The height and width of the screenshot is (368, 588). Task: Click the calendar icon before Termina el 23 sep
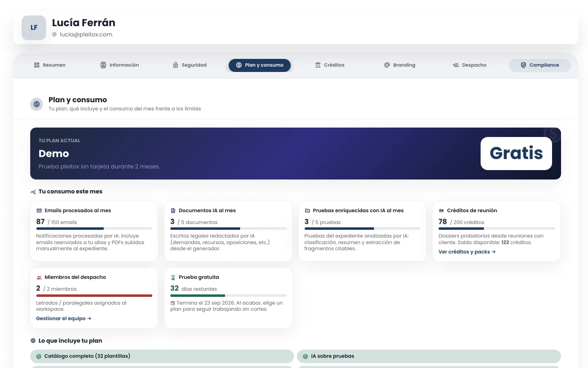coord(173,303)
